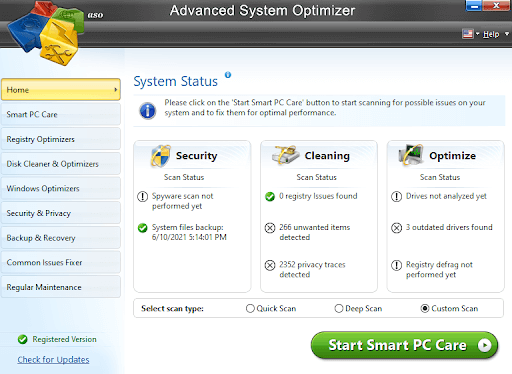This screenshot has height=374, width=512.
Task: Open Security & Privacy in sidebar
Action: point(61,213)
